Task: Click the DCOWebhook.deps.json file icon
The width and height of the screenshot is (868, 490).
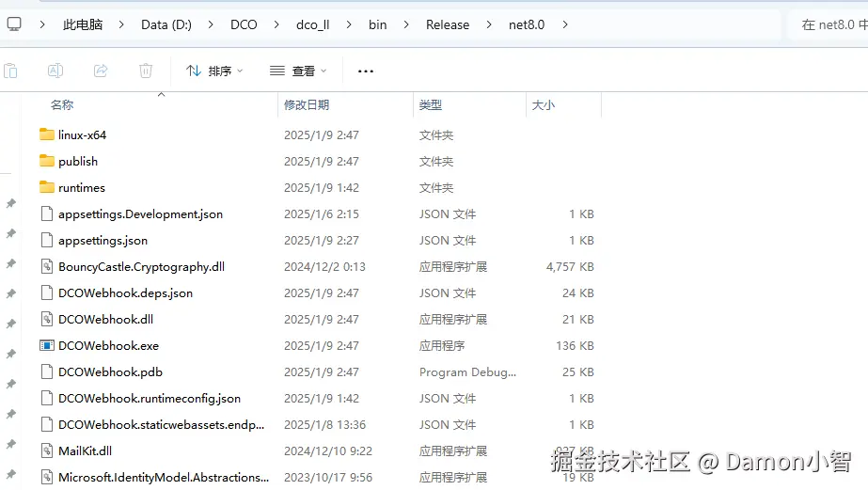Action: point(47,292)
